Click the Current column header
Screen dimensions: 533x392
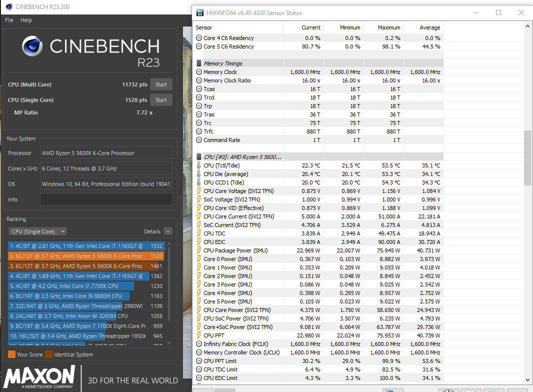pyautogui.click(x=303, y=27)
